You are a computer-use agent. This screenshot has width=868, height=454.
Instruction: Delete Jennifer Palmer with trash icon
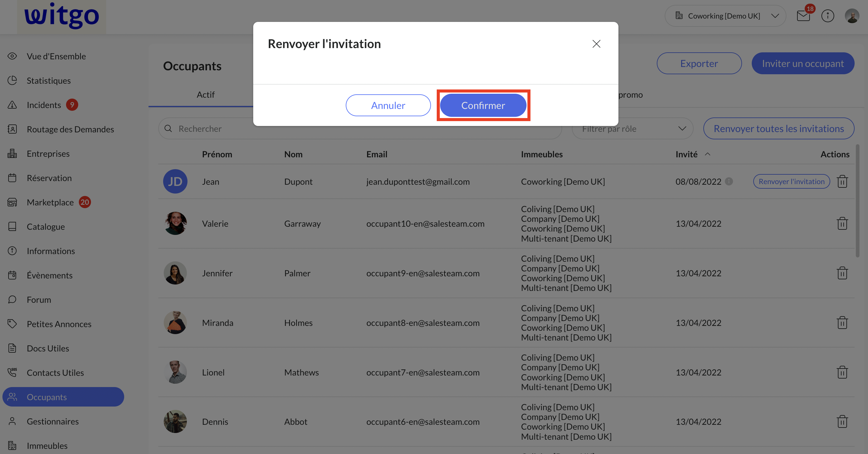click(x=842, y=273)
